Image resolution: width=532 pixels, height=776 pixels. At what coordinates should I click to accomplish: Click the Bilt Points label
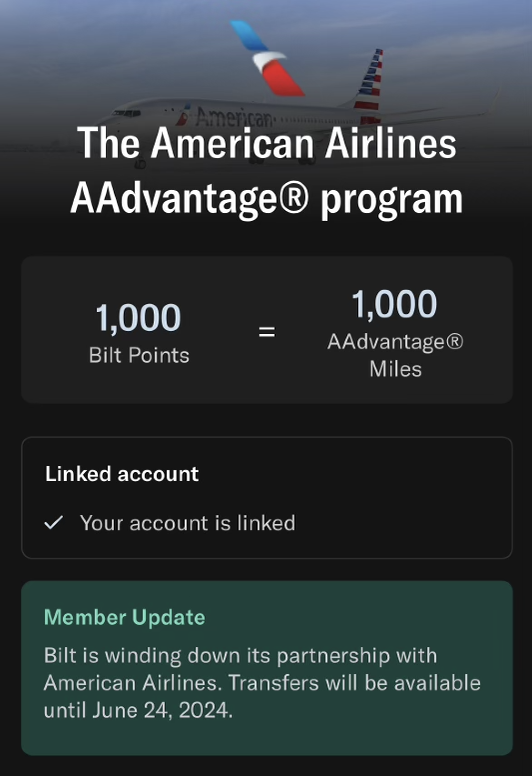[139, 355]
